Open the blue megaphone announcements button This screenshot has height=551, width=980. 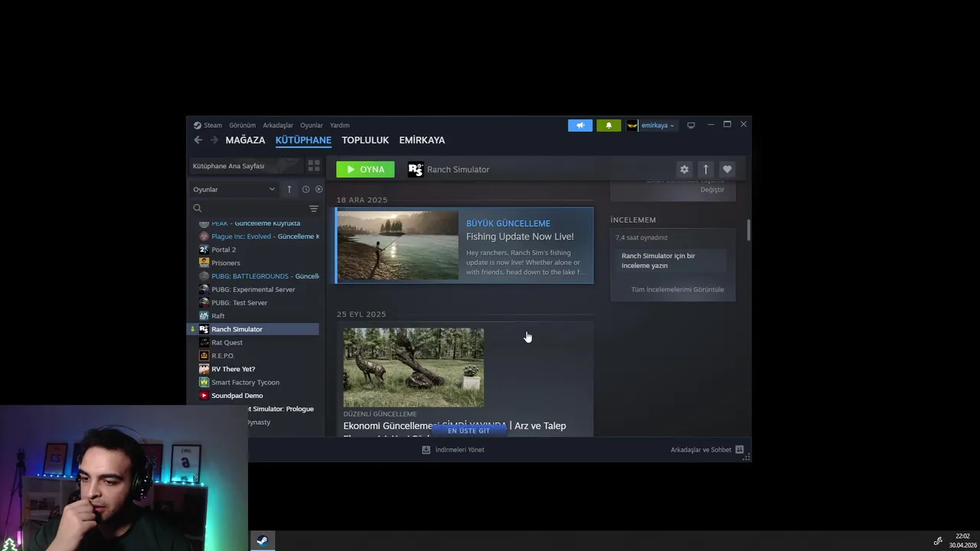[580, 126]
